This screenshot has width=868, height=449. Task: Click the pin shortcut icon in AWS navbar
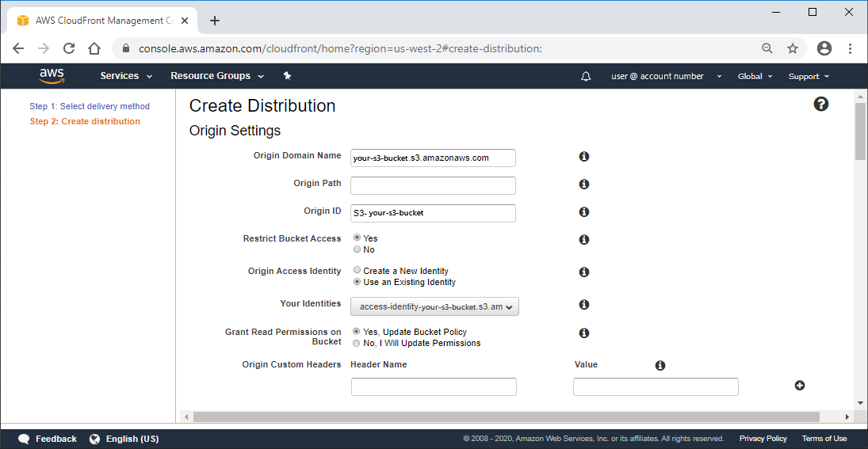point(287,76)
